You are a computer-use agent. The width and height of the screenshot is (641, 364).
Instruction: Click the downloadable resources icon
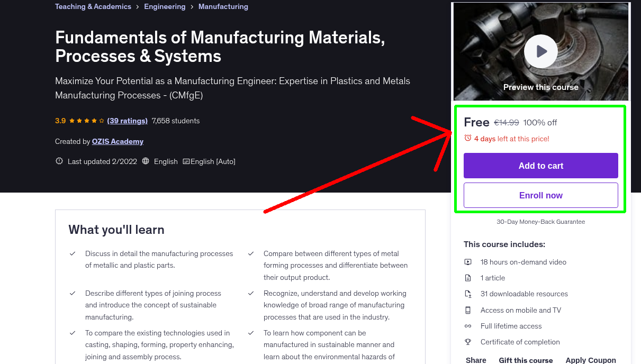[468, 294]
